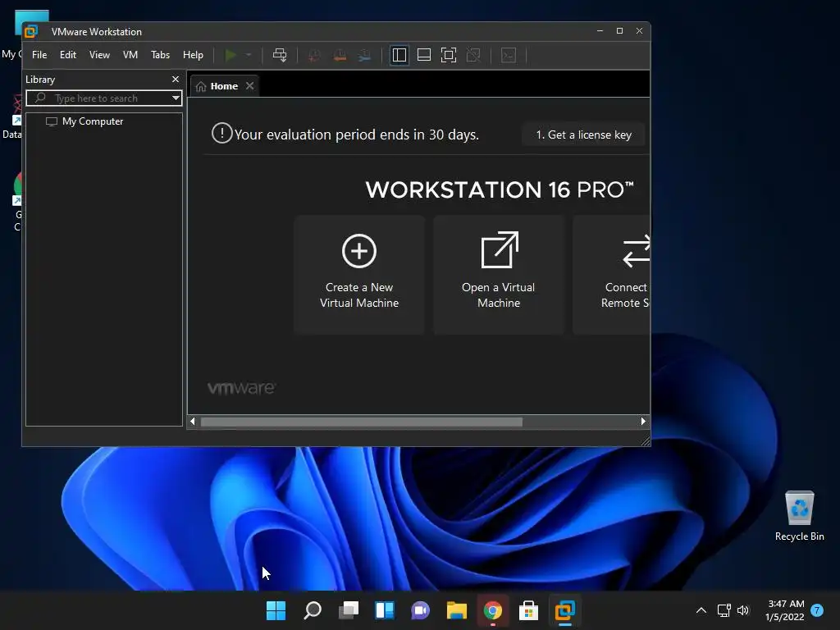Open the Teams Chat taskbar icon
Viewport: 840px width, 630px height.
tap(421, 610)
